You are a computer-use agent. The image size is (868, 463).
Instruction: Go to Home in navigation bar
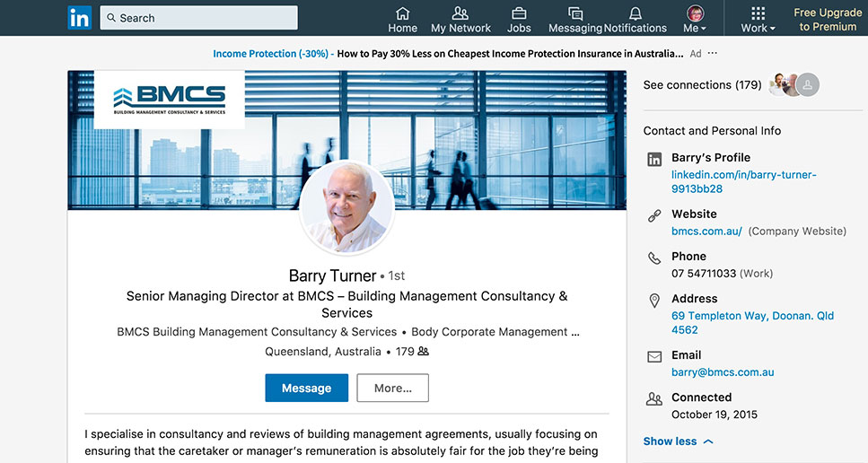pos(402,20)
